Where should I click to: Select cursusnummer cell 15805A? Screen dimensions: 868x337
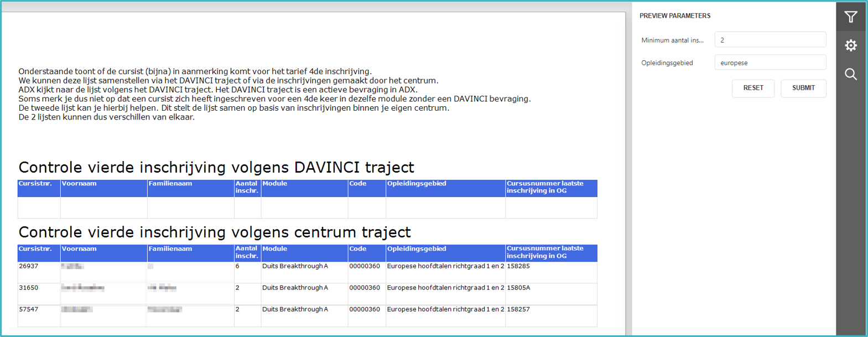pos(518,288)
